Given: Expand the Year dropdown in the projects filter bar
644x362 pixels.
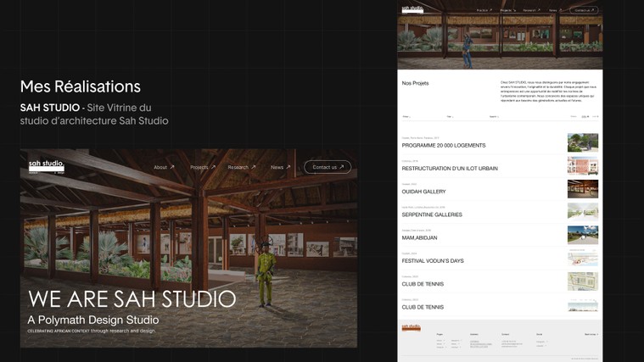Looking at the screenshot, I should [x=450, y=116].
